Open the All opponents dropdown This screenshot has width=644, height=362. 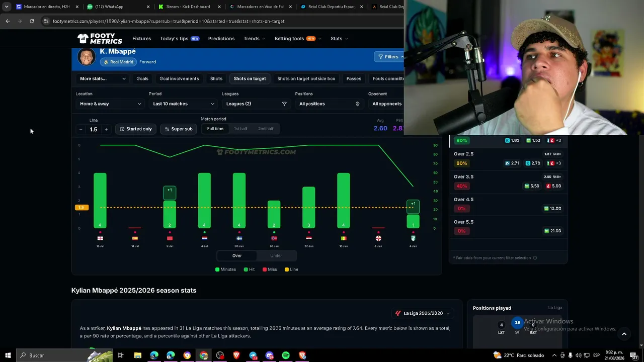tap(386, 104)
